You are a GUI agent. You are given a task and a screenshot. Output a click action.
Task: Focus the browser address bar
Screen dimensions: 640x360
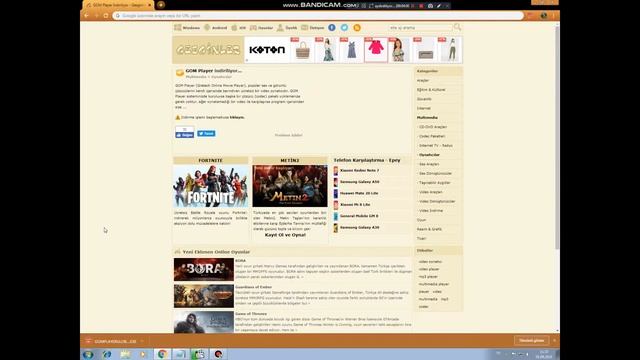318,16
